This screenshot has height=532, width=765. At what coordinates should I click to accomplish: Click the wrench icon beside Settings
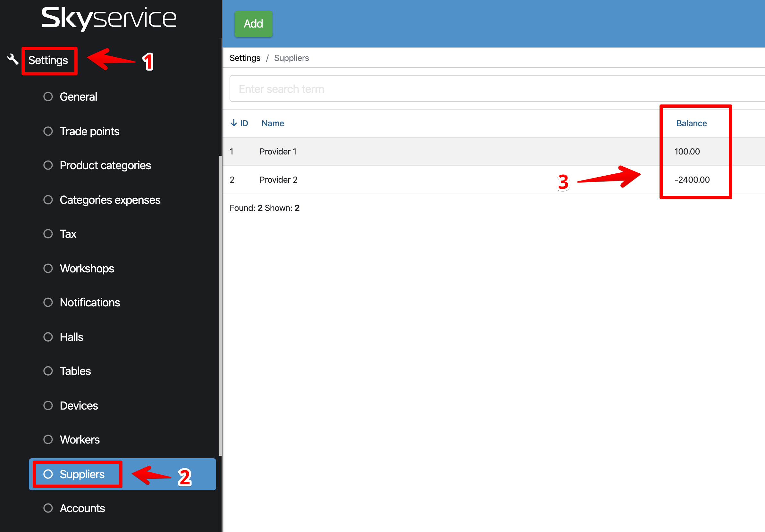click(13, 60)
